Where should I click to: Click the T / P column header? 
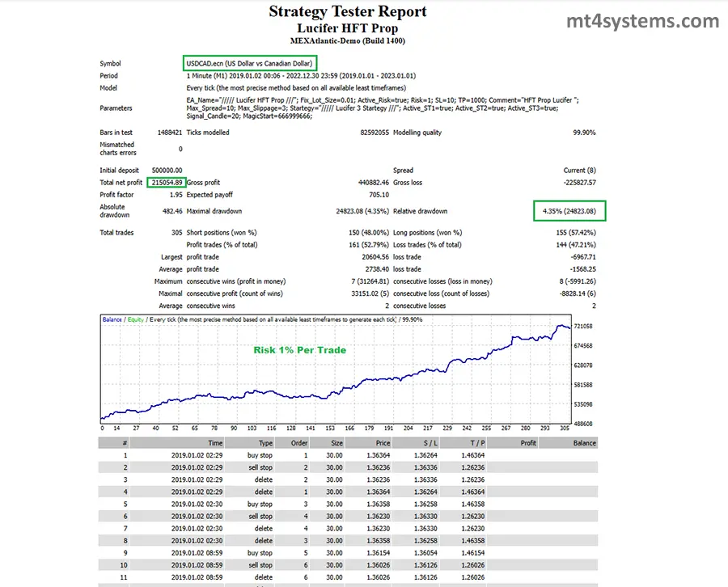point(476,443)
